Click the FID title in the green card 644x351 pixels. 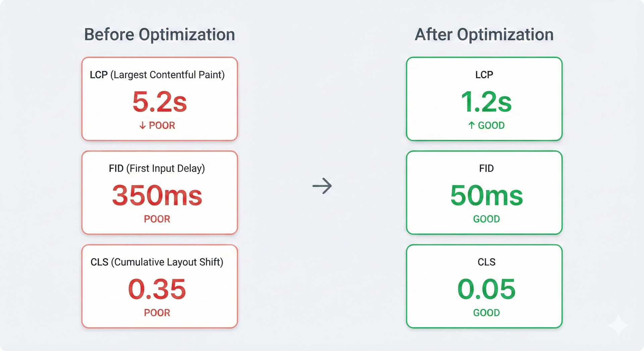tap(486, 168)
